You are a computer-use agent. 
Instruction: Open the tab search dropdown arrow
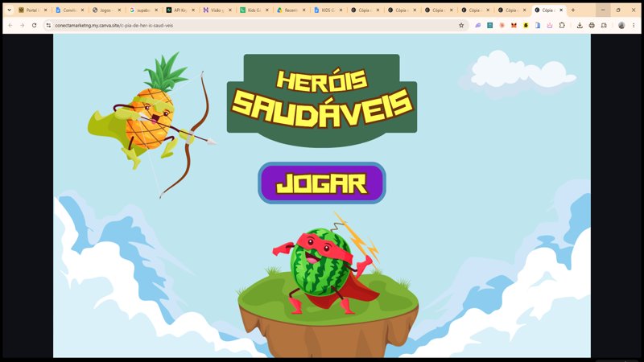(9, 10)
